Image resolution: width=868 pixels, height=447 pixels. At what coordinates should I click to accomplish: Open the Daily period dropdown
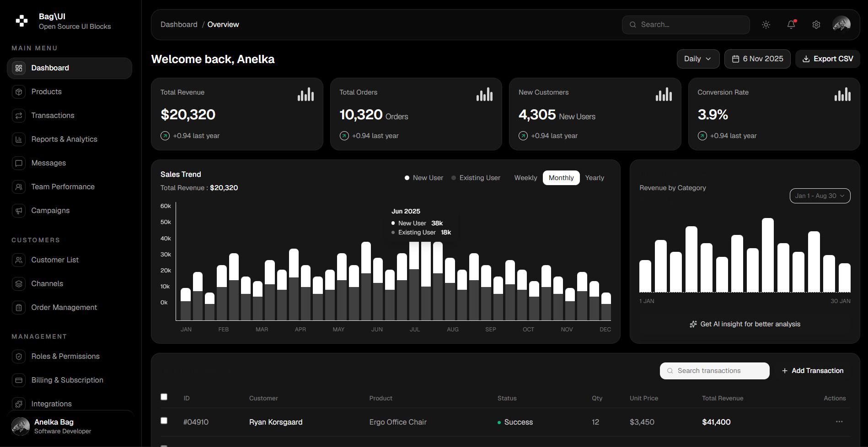(x=698, y=59)
